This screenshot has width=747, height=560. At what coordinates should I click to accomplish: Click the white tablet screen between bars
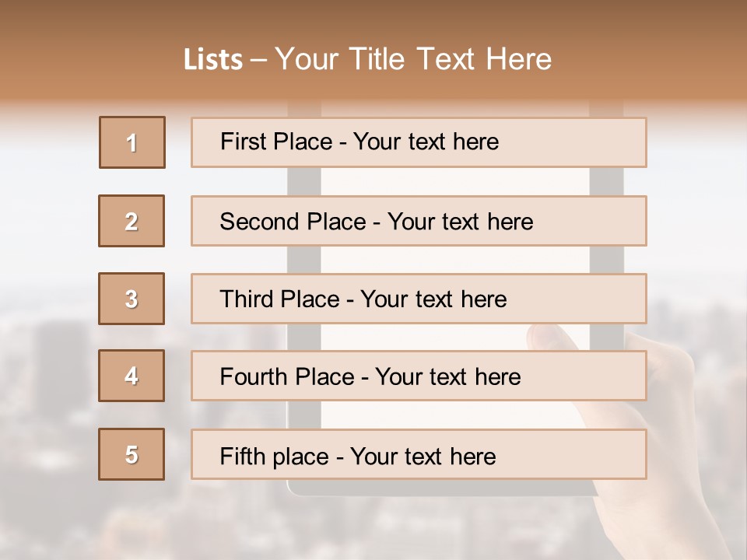coord(455,182)
